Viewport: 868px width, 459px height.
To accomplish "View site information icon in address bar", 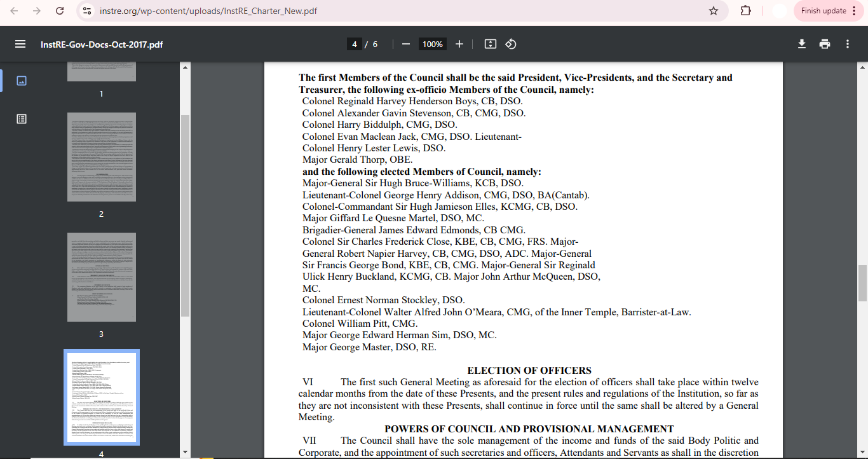I will [x=88, y=11].
